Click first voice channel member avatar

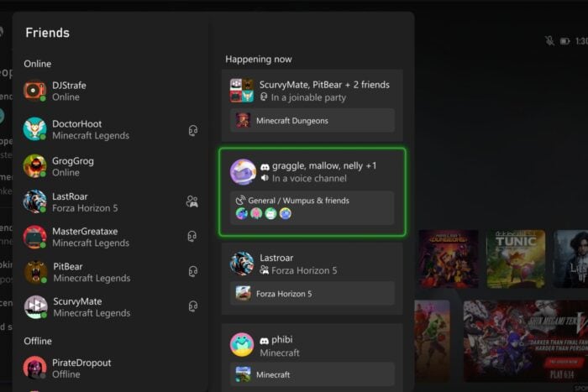point(242,213)
